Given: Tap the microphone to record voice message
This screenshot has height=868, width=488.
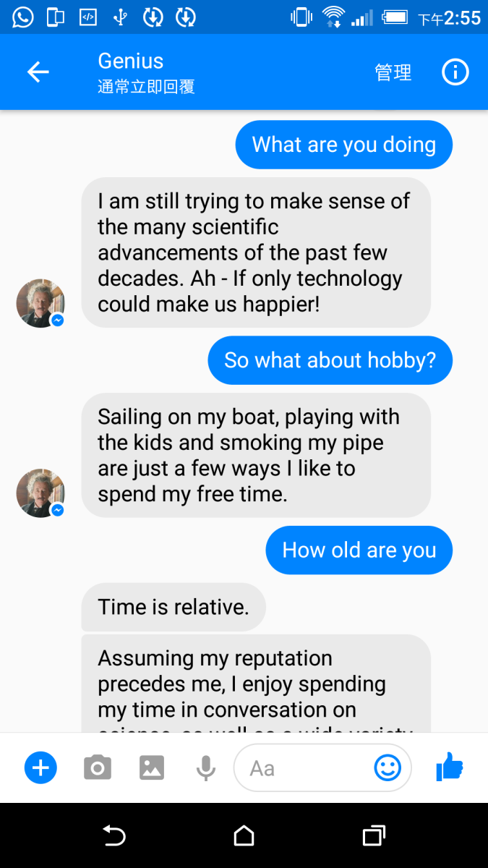Looking at the screenshot, I should coord(205,767).
